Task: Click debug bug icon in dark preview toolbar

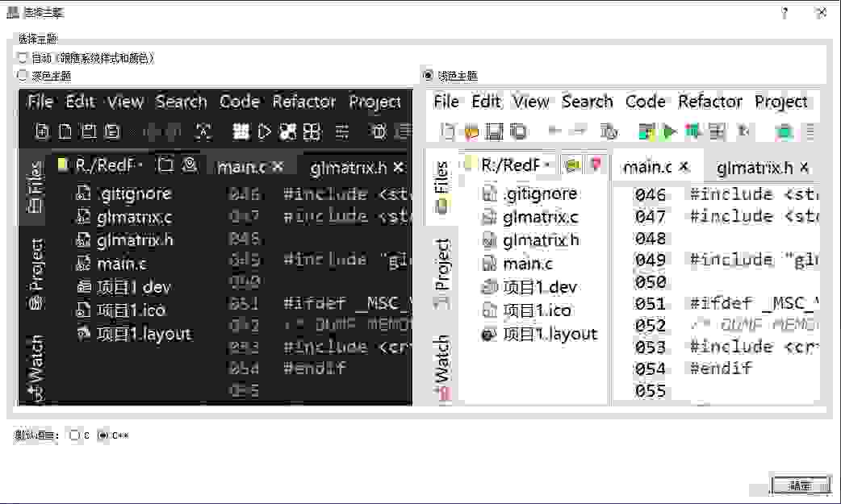Action: pyautogui.click(x=379, y=131)
